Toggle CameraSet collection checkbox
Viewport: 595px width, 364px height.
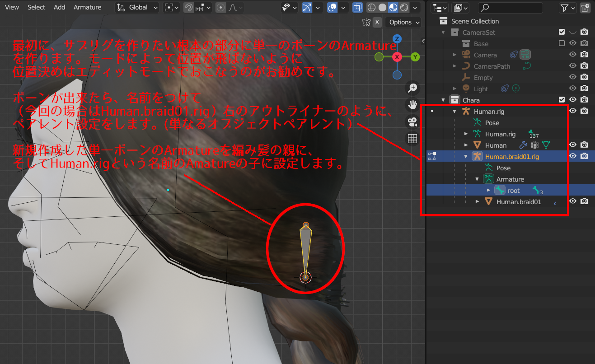click(562, 32)
